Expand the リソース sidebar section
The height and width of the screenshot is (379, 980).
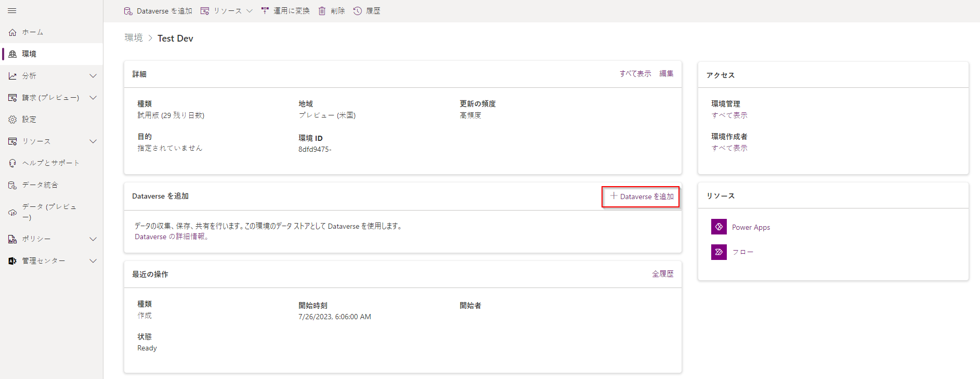point(93,141)
